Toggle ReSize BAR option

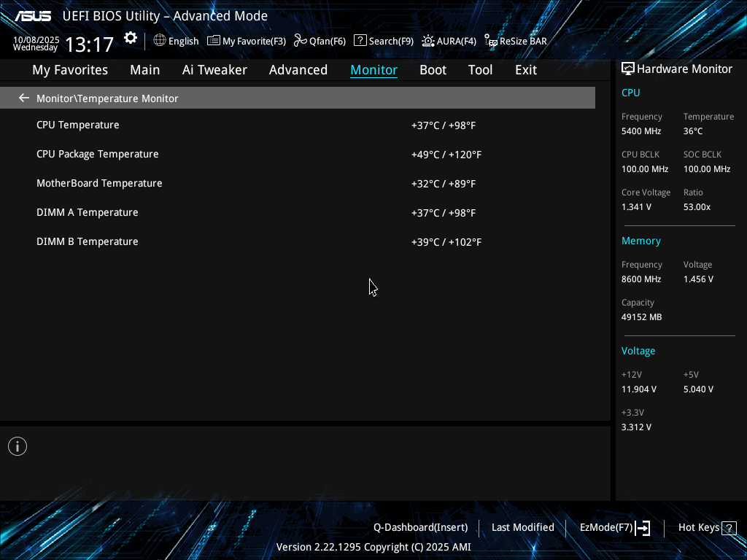tap(515, 41)
